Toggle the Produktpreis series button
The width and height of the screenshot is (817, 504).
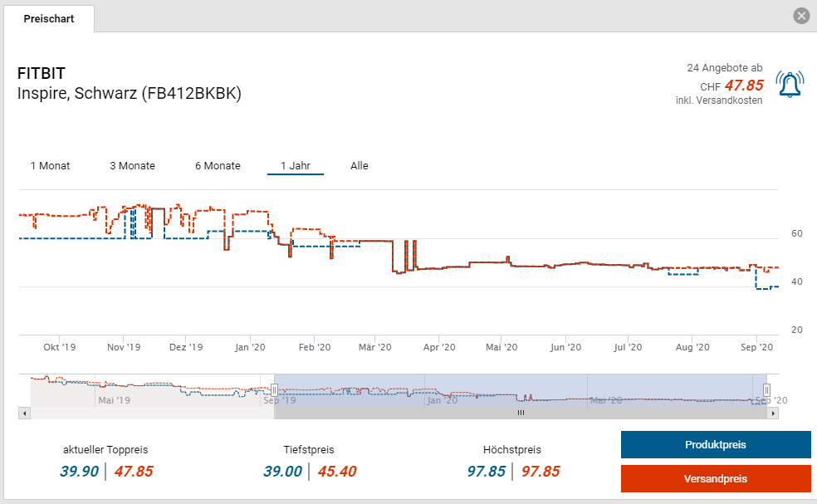[715, 445]
